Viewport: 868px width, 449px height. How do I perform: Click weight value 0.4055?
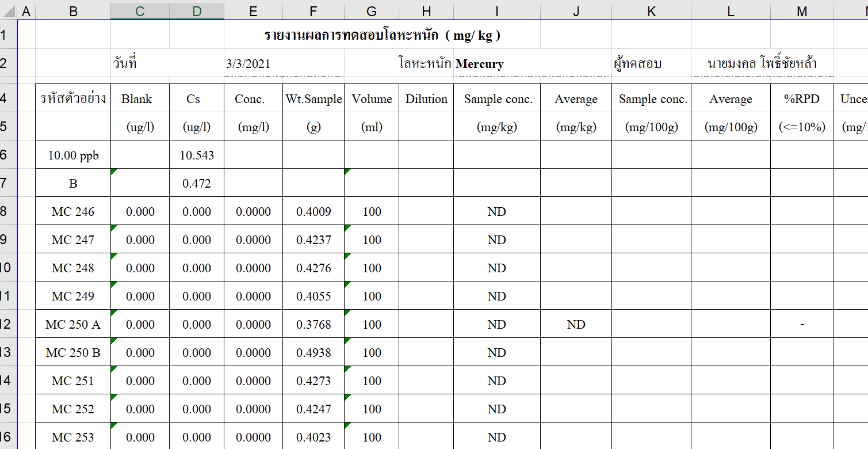click(x=313, y=296)
